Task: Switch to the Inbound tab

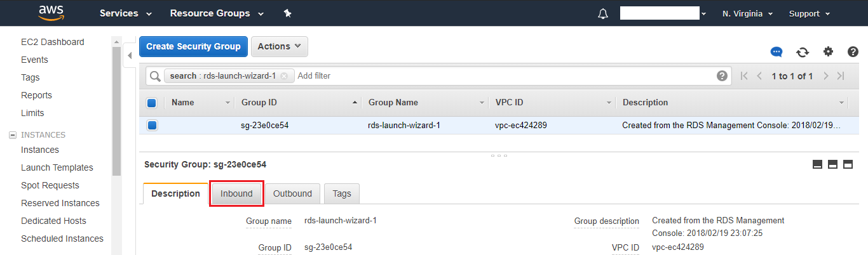Action: (236, 193)
